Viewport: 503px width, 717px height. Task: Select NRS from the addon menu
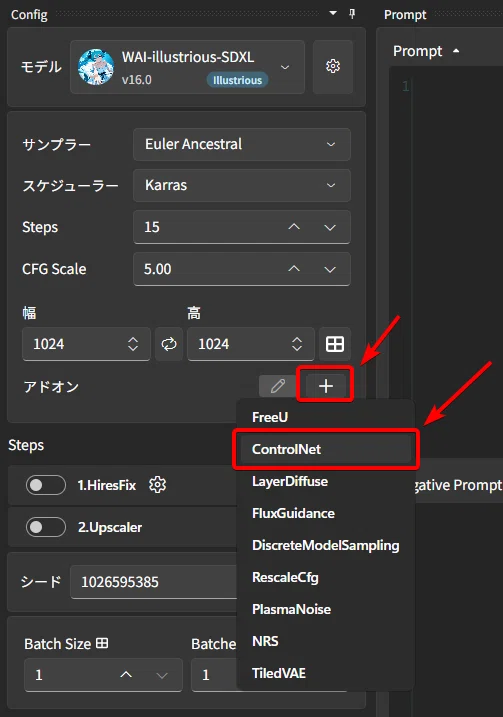tap(326, 642)
